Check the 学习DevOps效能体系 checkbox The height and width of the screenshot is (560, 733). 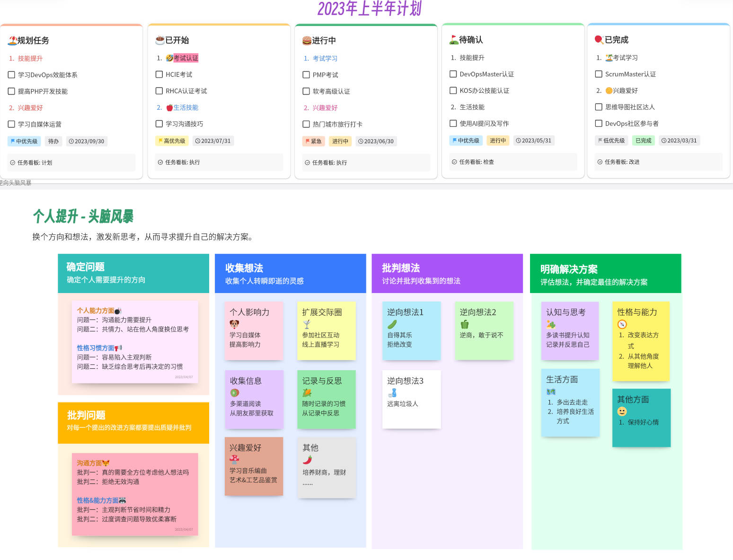point(11,75)
